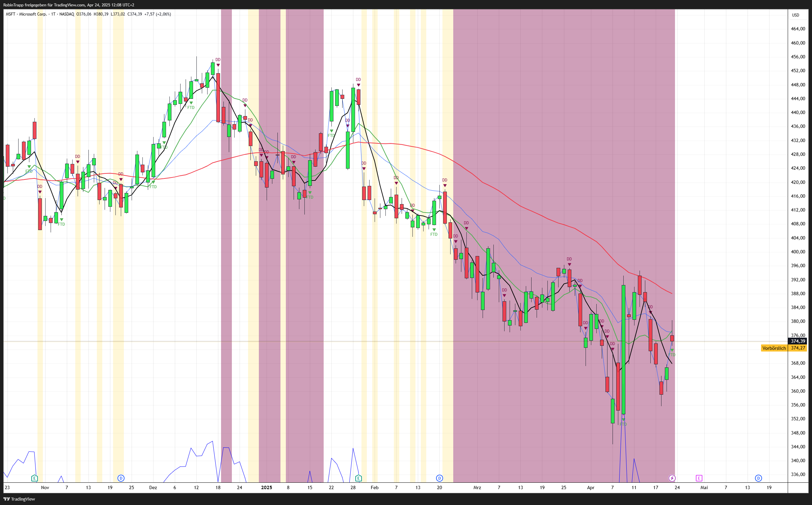Viewport: 812px width, 505px height.
Task: Click the 400,00 level on price scale
Action: click(798, 252)
